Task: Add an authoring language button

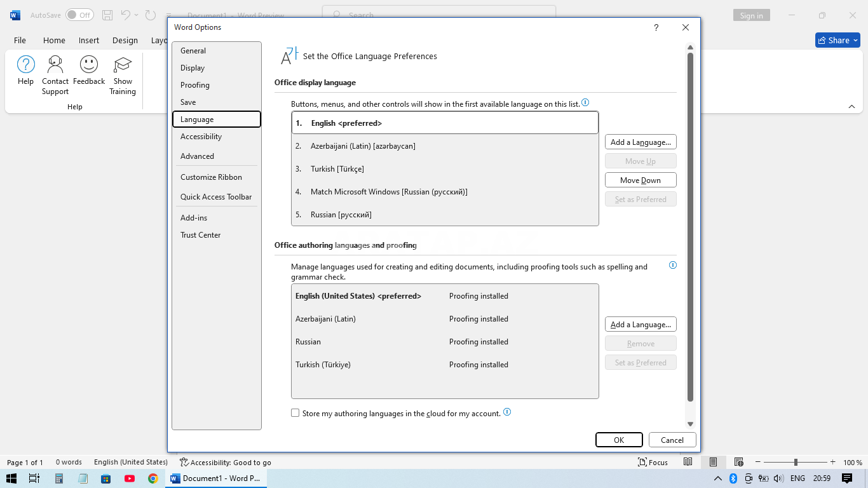Action: point(641,325)
